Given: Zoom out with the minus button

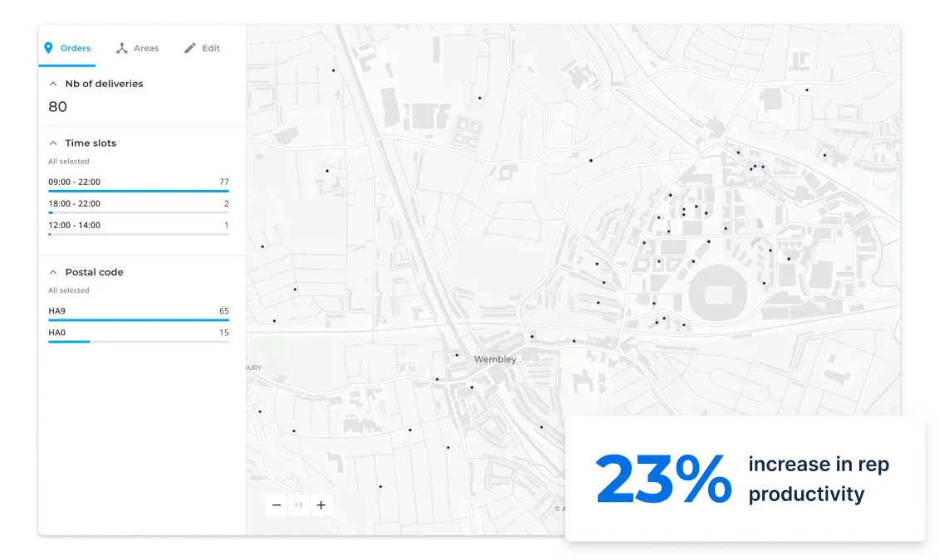Looking at the screenshot, I should (x=276, y=505).
